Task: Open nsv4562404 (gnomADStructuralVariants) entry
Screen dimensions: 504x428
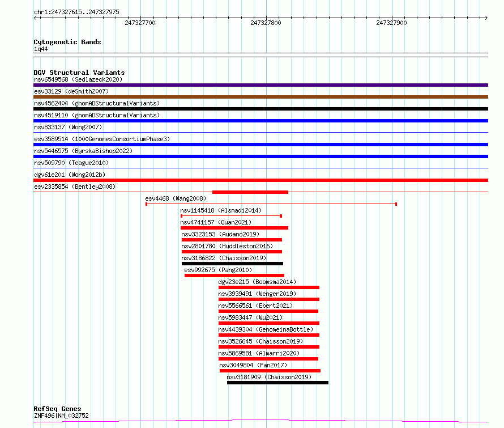Action: (x=97, y=103)
